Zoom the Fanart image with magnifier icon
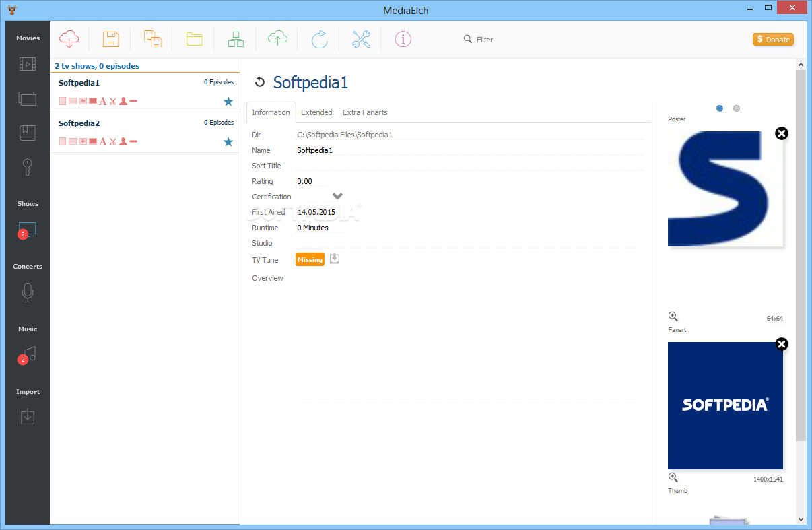Screen dimensions: 812x530 pos(673,477)
